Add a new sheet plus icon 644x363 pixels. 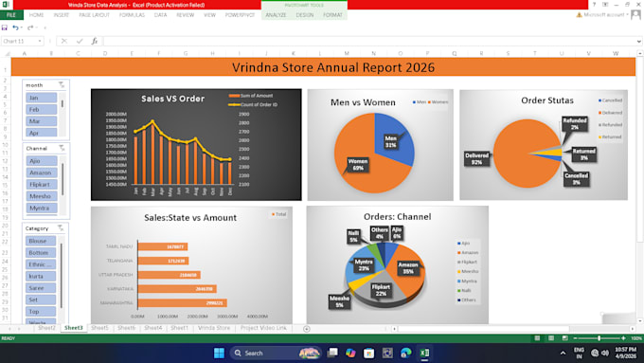pyautogui.click(x=307, y=329)
